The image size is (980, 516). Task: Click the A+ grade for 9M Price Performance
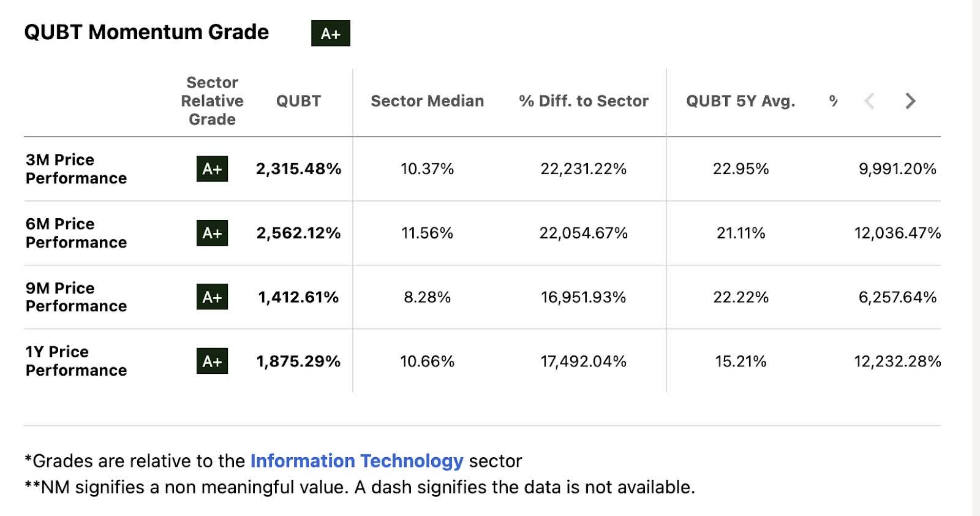212,297
